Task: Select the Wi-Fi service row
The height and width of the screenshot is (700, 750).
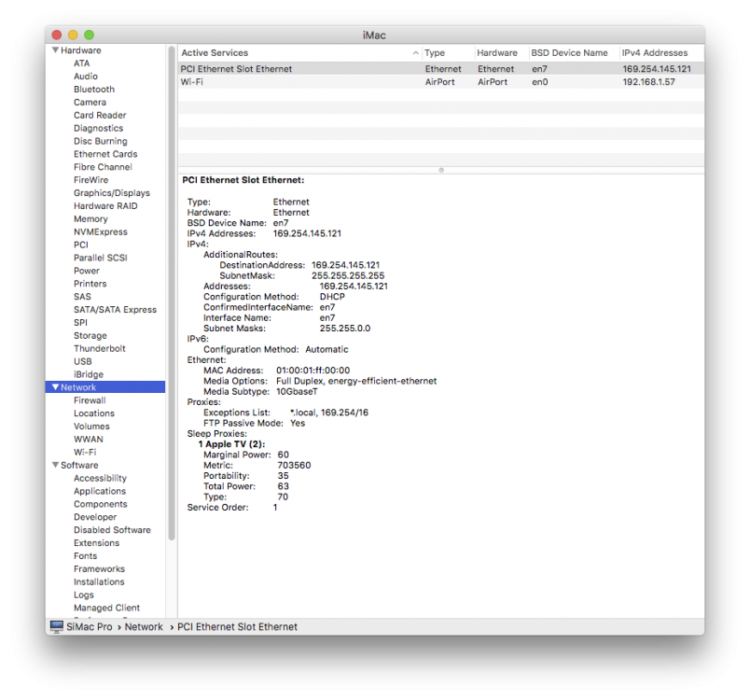Action: click(441, 82)
